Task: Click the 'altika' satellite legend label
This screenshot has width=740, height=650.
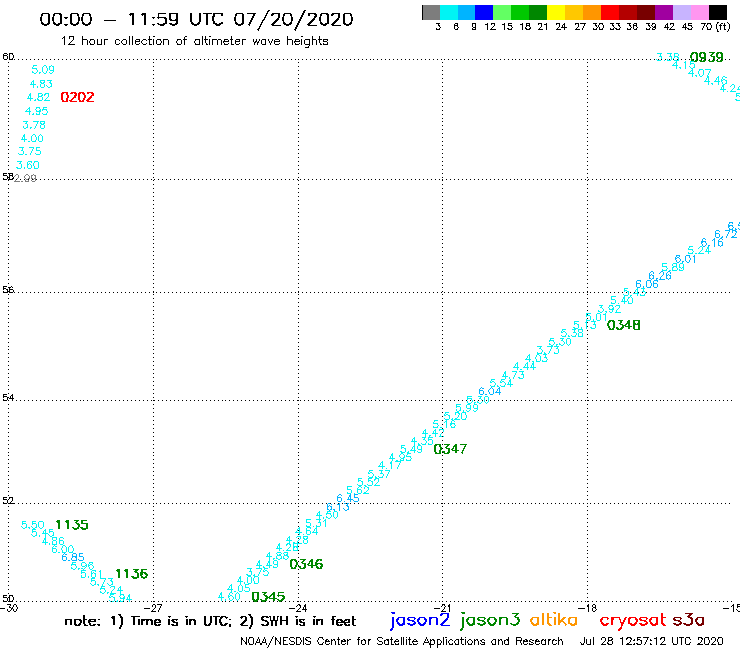Action: (x=554, y=620)
